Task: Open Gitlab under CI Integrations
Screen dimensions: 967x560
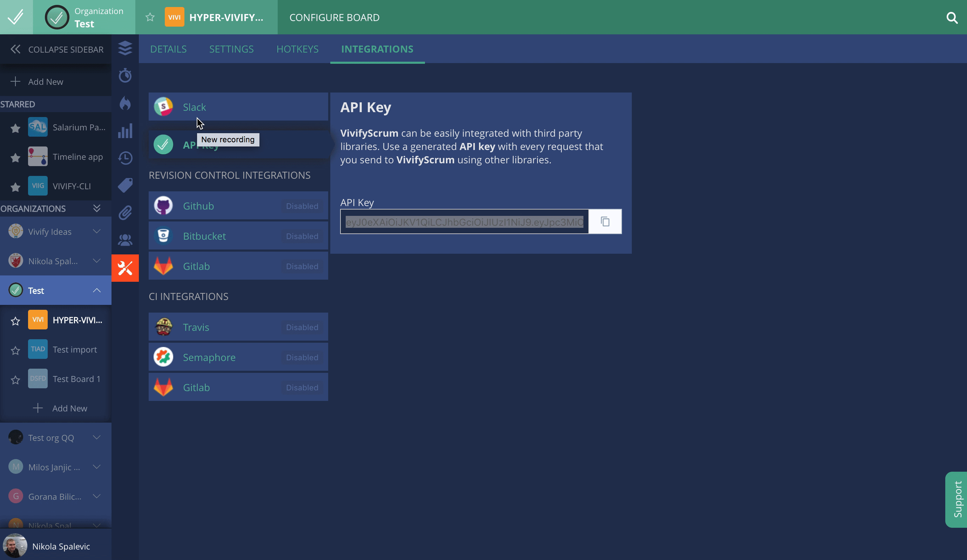Action: (238, 387)
